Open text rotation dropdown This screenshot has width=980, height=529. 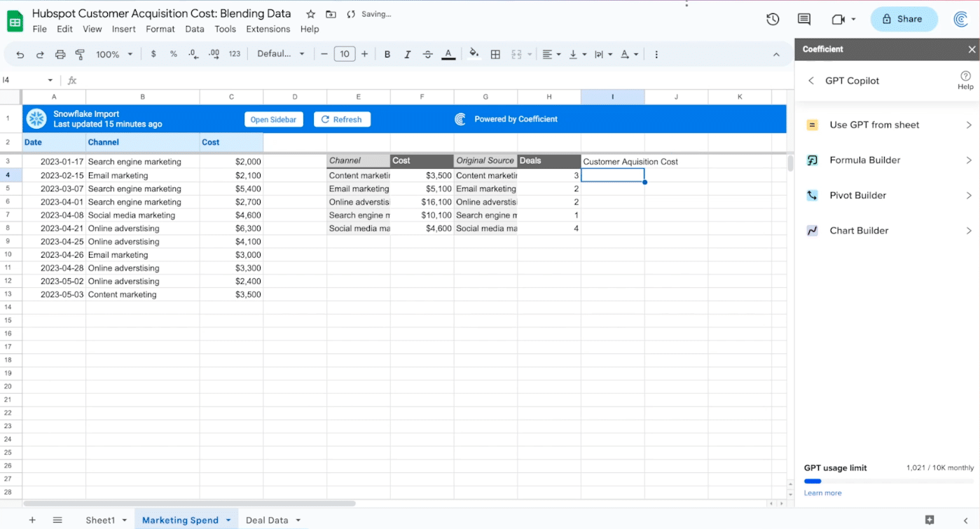[x=629, y=54]
